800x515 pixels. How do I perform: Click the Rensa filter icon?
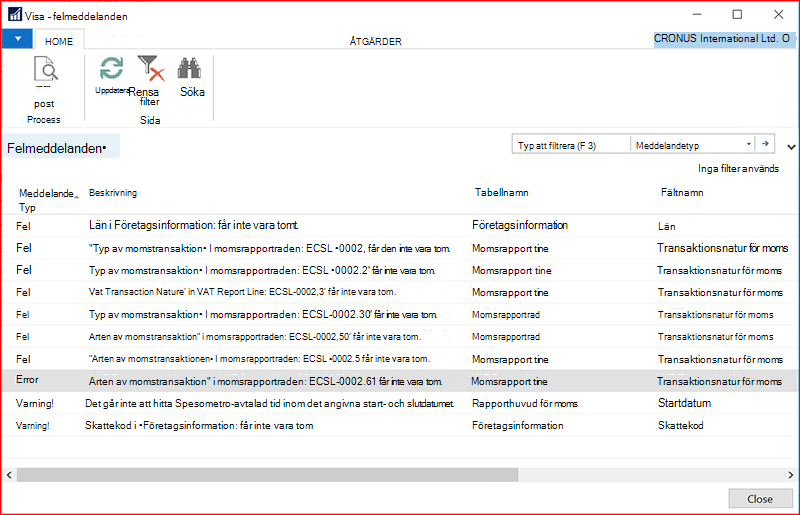151,68
